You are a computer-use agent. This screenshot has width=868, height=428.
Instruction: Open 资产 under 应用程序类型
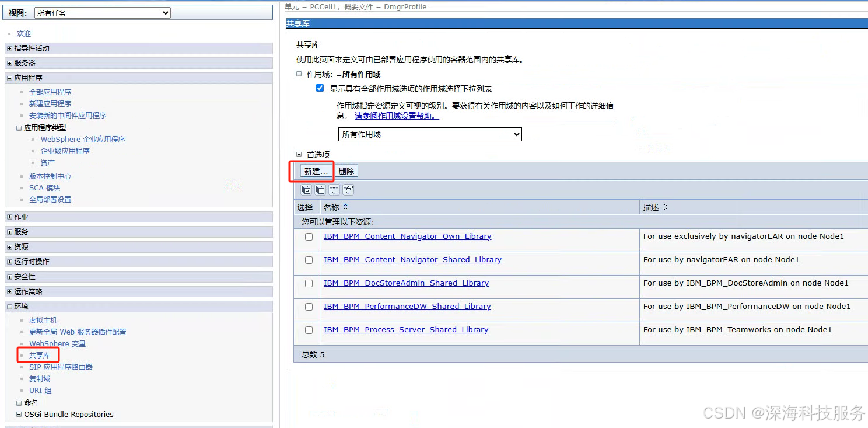(48, 163)
